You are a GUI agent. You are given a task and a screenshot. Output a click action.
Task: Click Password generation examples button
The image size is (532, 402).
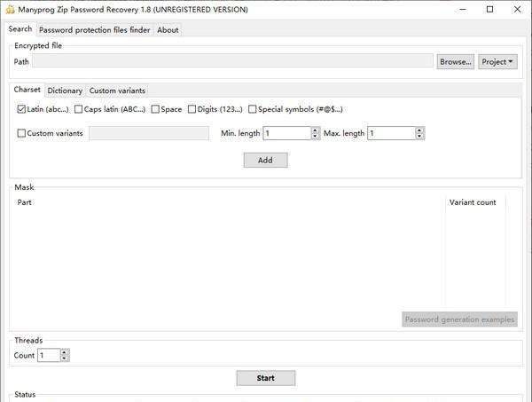coord(459,319)
